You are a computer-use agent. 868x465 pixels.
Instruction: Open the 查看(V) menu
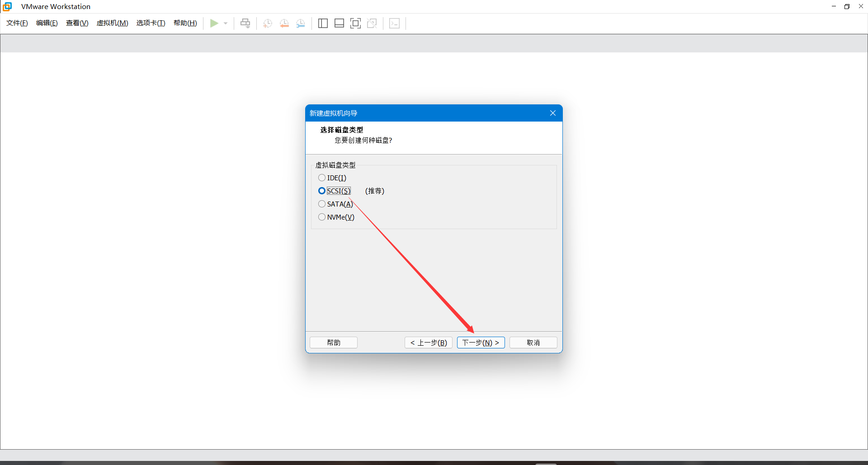pos(77,23)
